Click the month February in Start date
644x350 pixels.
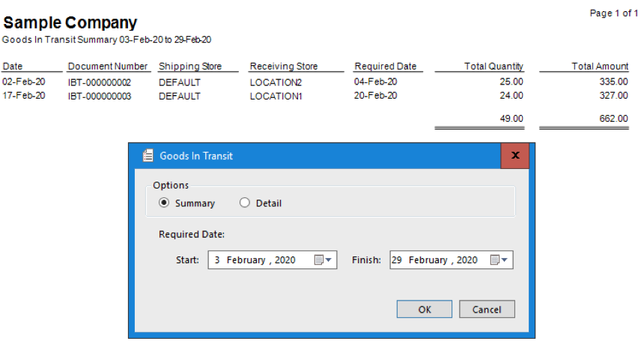point(246,260)
